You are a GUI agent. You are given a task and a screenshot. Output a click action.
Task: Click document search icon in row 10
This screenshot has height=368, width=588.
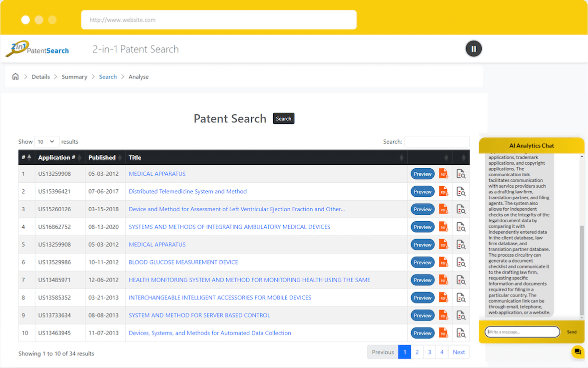click(x=461, y=333)
